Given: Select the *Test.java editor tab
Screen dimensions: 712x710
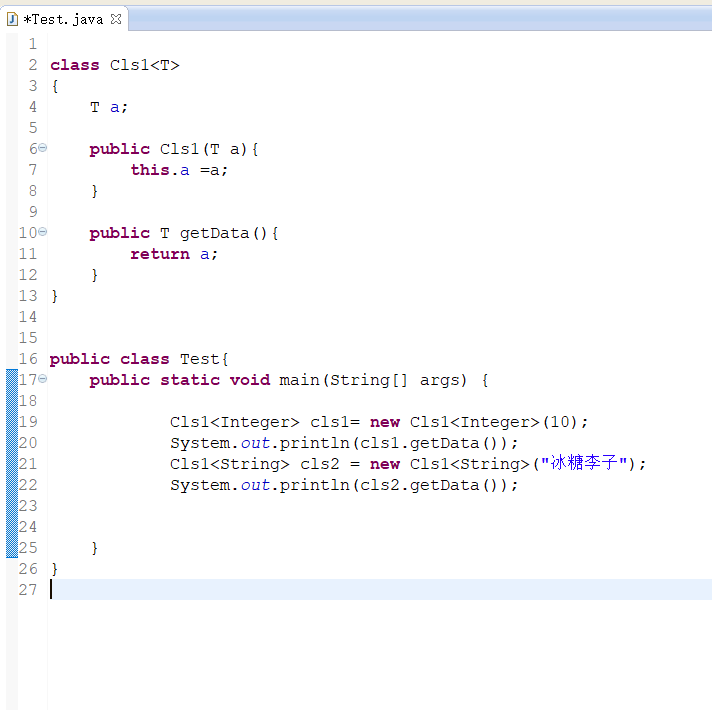Looking at the screenshot, I should pos(65,19).
